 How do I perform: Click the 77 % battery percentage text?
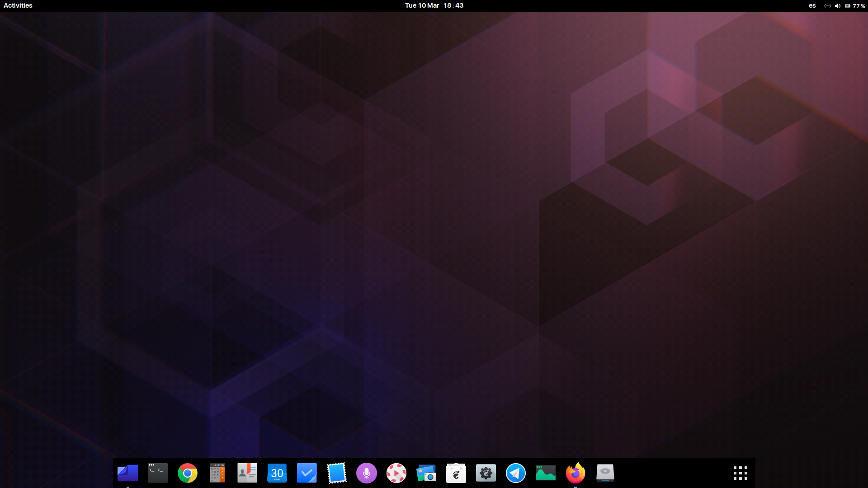click(859, 6)
